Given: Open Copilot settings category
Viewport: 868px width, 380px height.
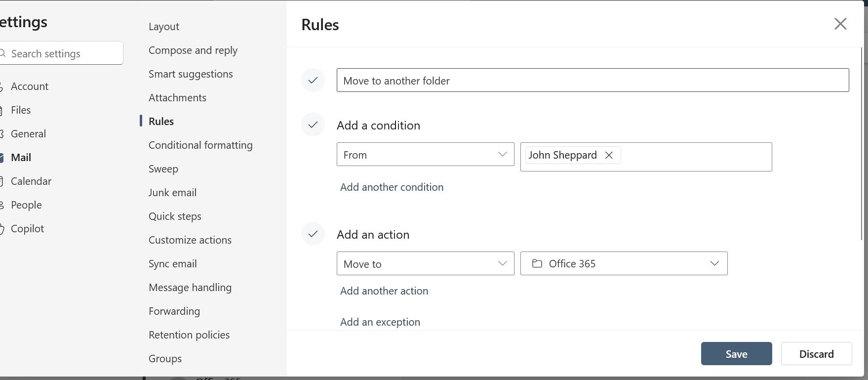Looking at the screenshot, I should 27,229.
